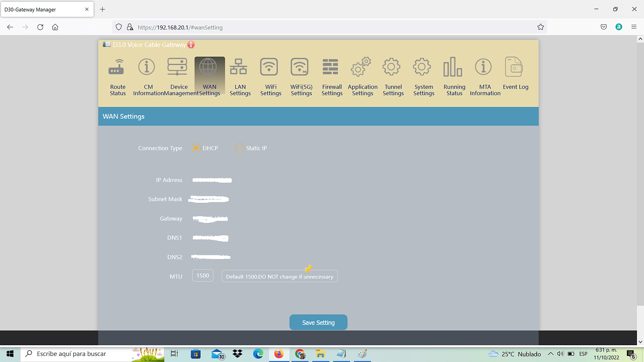Open the WiFi Settings page
The image size is (644, 362).
(x=270, y=76)
